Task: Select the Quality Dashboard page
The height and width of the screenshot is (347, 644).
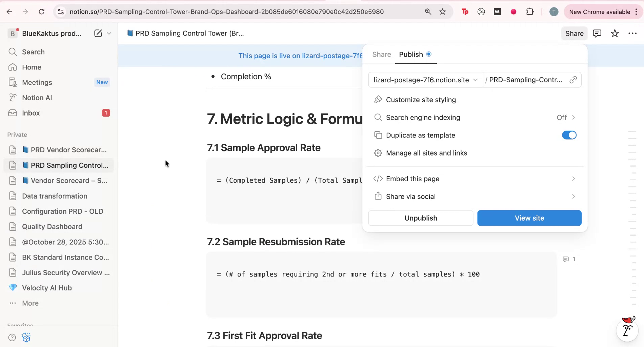Action: pos(52,226)
